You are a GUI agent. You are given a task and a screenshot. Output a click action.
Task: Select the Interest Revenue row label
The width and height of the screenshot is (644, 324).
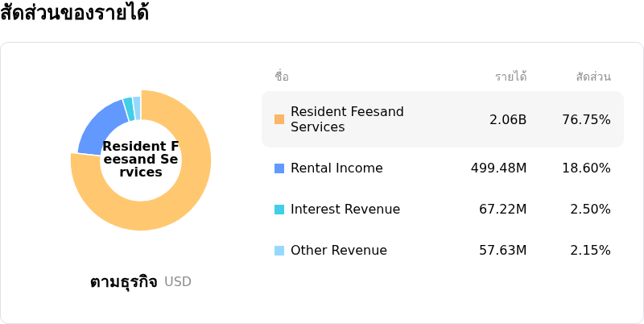tap(345, 210)
